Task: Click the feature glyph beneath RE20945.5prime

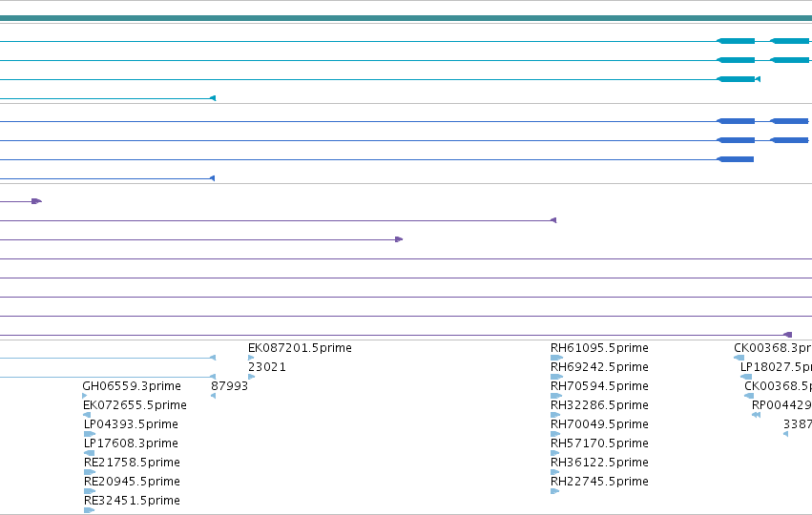Action: pos(90,491)
